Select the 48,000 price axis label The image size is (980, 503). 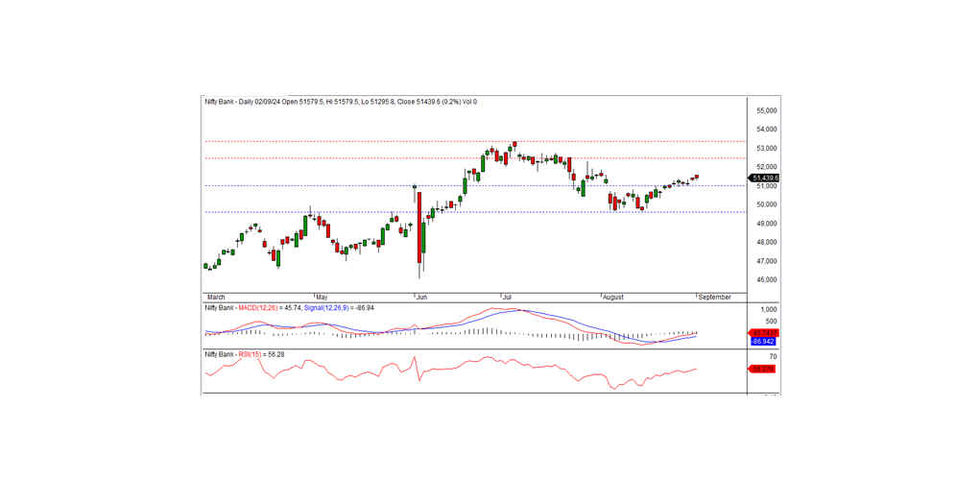pyautogui.click(x=766, y=242)
